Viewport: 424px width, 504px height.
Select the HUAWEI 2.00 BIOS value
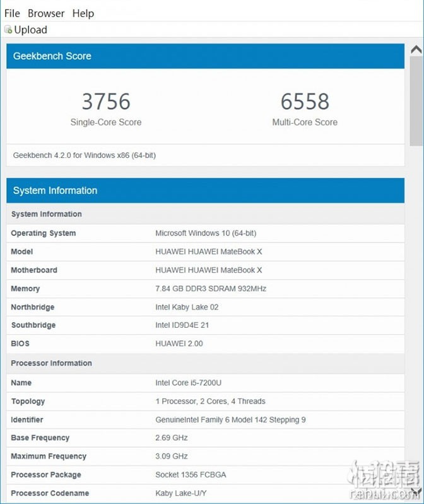(179, 344)
